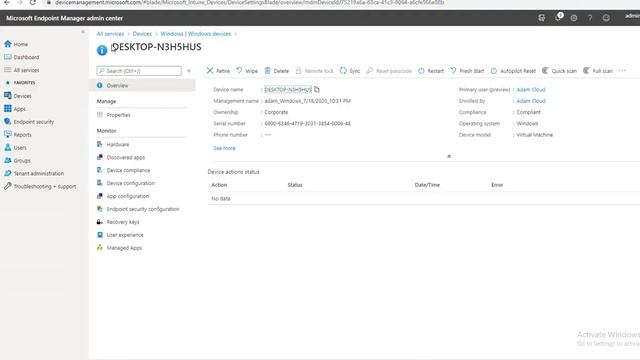Click the device name text field
Viewport: 640px width, 360px height.
pos(288,89)
